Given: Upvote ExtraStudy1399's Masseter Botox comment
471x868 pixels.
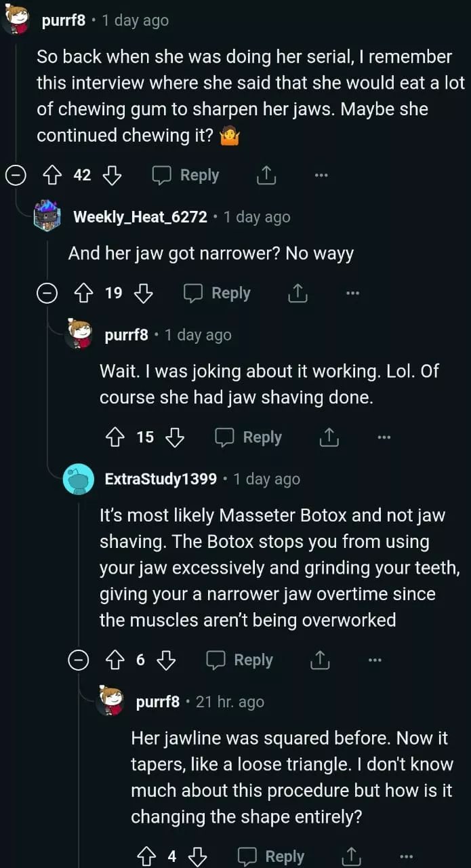Looking at the screenshot, I should pos(116,660).
